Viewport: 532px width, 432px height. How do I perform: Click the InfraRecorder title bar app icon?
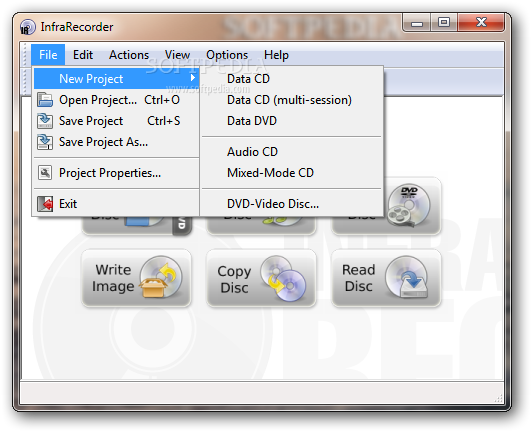pos(27,27)
